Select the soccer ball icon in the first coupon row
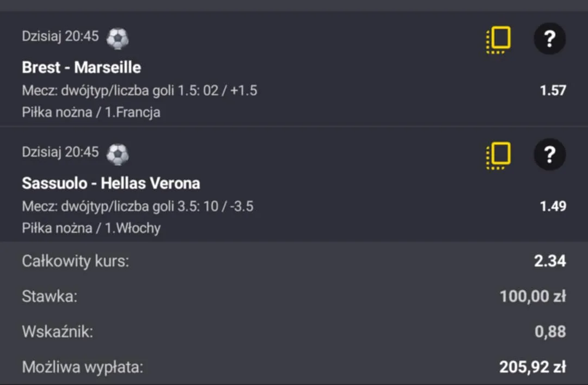 [x=118, y=38]
